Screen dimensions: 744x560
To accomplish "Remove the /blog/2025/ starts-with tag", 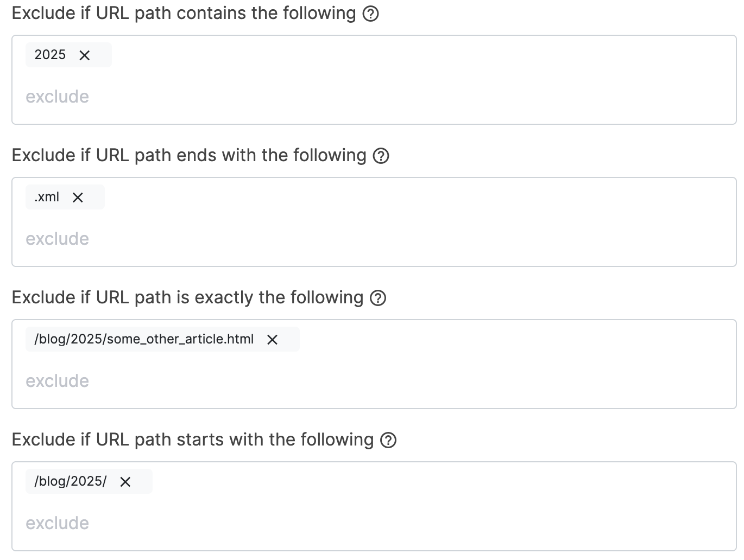I will coord(125,482).
